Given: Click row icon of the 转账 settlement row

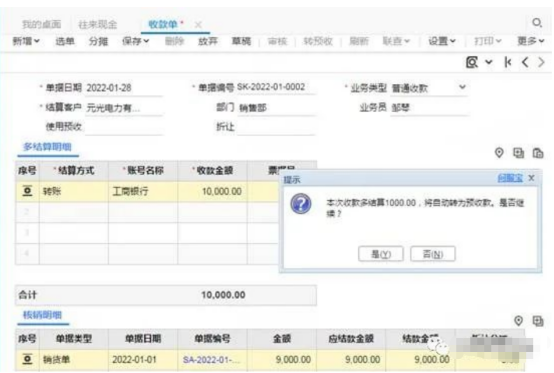Looking at the screenshot, I should [27, 191].
